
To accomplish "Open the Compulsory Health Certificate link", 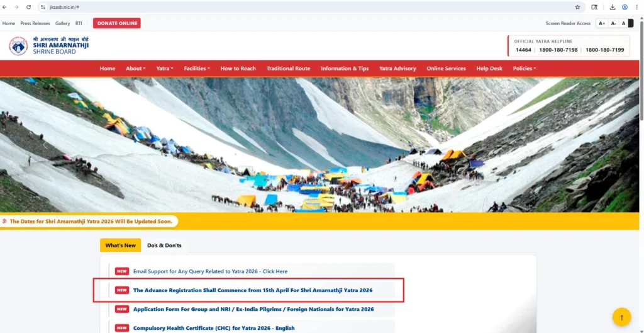I will click(214, 328).
